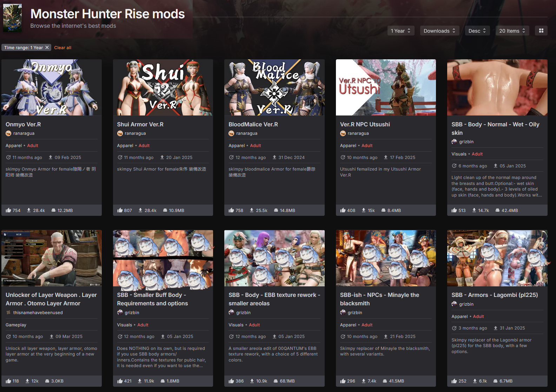
Task: Click the download icon on Onmyo Ver.R card
Action: tap(29, 210)
